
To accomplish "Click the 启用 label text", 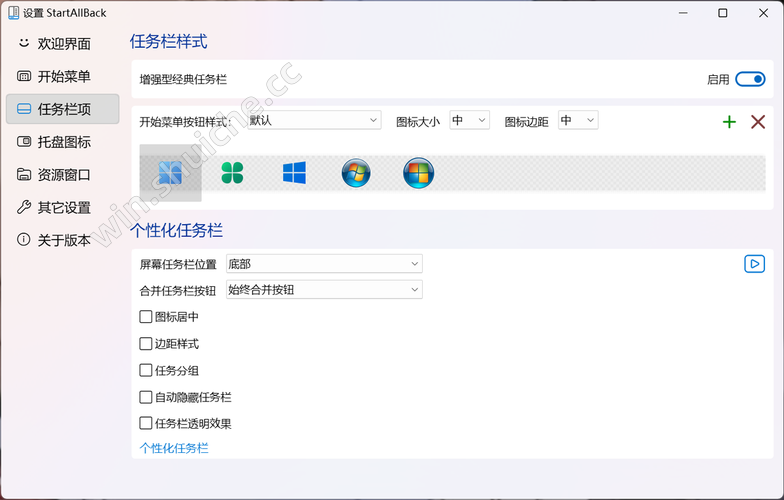I will pos(718,80).
